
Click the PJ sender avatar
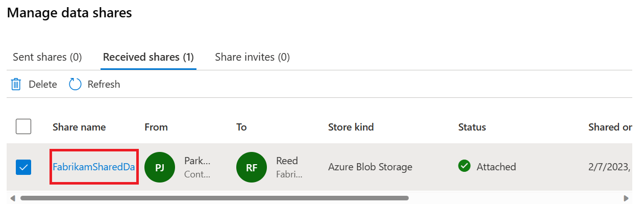[159, 167]
